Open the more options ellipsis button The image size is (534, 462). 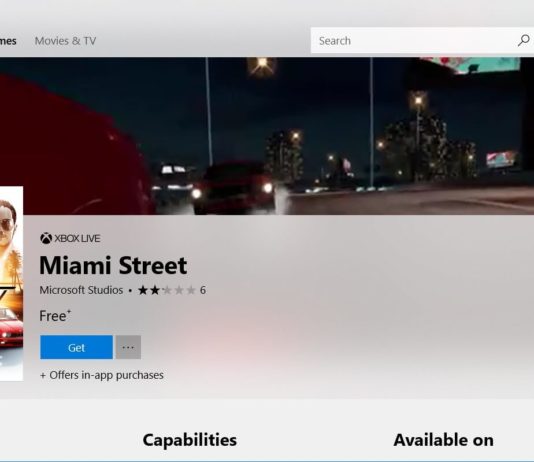(x=128, y=347)
